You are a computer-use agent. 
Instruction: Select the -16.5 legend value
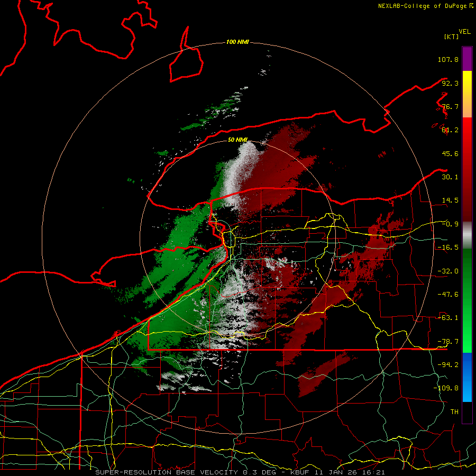pyautogui.click(x=448, y=248)
